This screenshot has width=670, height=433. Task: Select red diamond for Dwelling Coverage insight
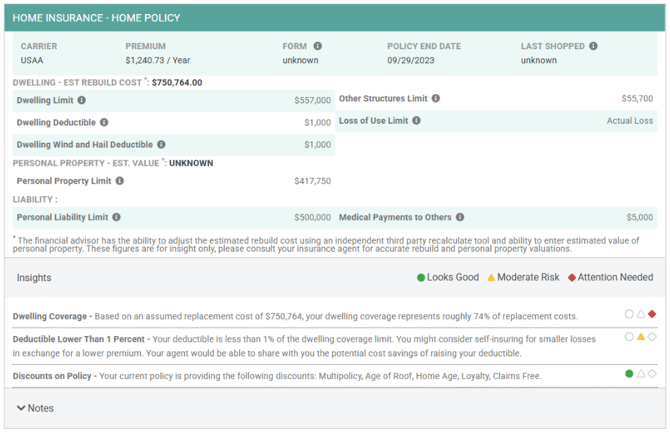652,314
